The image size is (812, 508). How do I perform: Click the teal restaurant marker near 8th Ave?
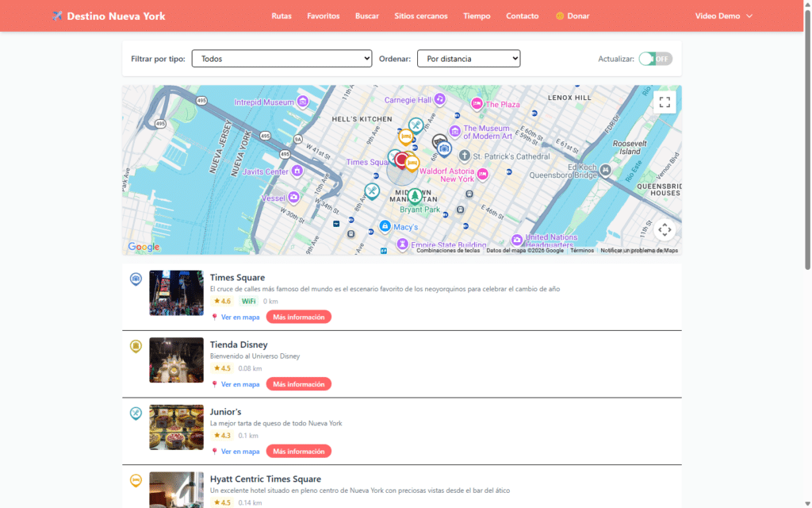coord(372,190)
